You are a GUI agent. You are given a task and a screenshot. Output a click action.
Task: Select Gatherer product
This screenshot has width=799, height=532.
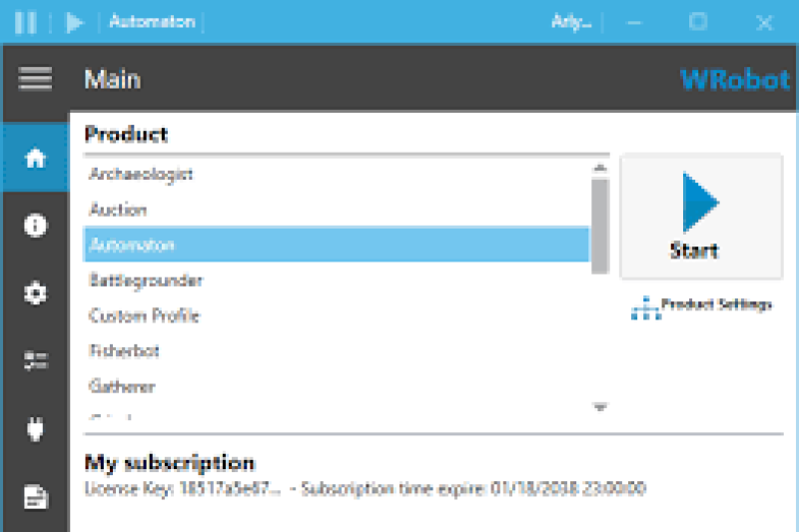(122, 387)
